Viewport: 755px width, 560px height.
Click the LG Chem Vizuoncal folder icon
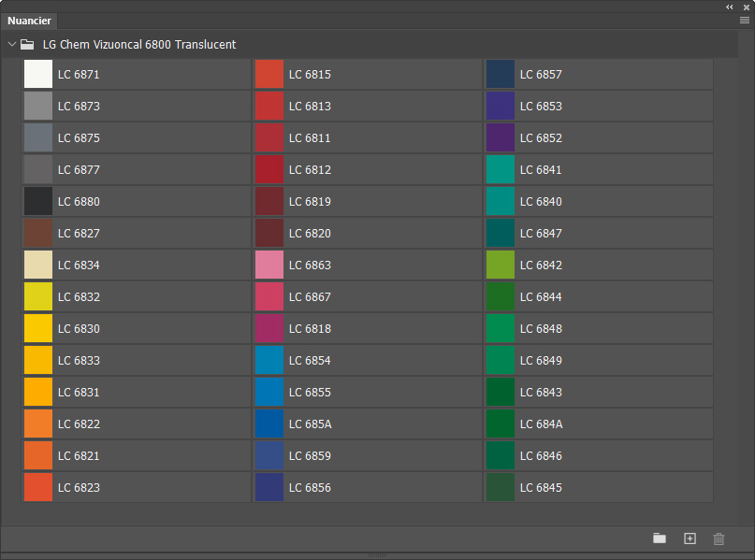pos(27,45)
